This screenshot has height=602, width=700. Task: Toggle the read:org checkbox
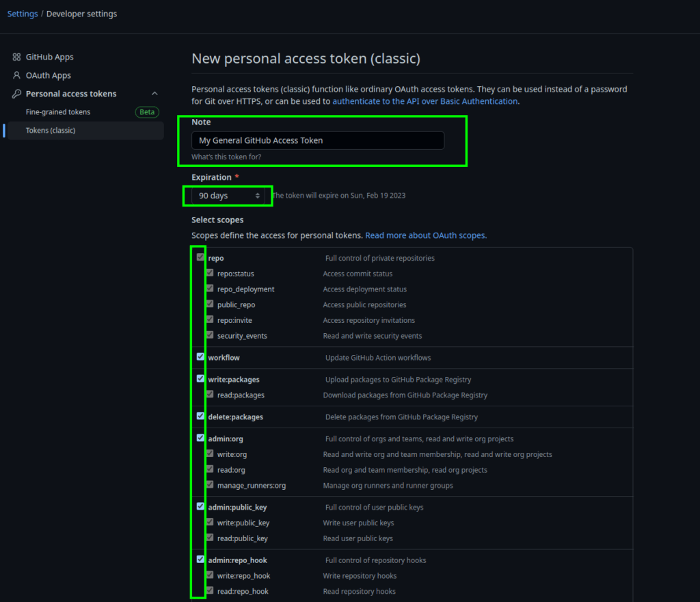point(210,469)
